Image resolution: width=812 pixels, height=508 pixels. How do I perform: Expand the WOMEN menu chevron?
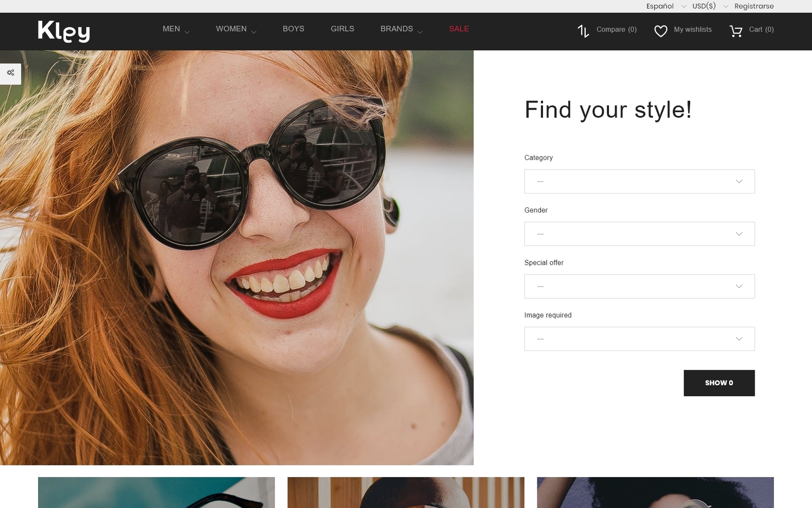point(254,32)
